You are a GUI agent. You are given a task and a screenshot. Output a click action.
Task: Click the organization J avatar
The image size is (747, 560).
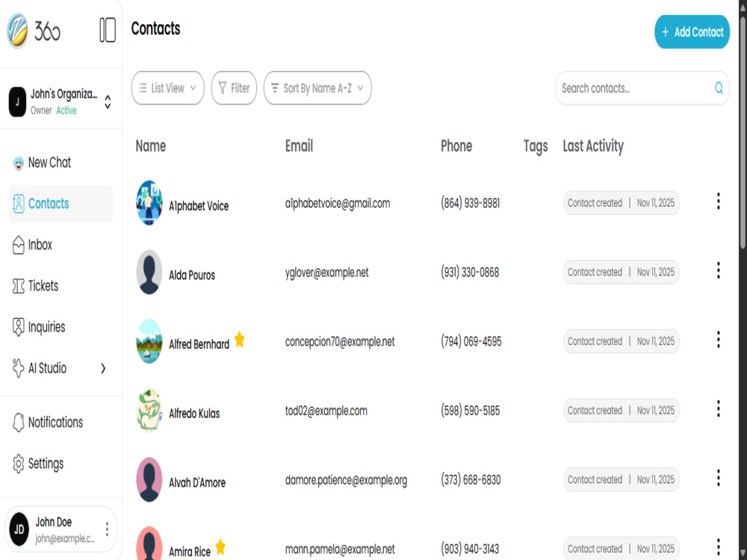[x=18, y=102]
